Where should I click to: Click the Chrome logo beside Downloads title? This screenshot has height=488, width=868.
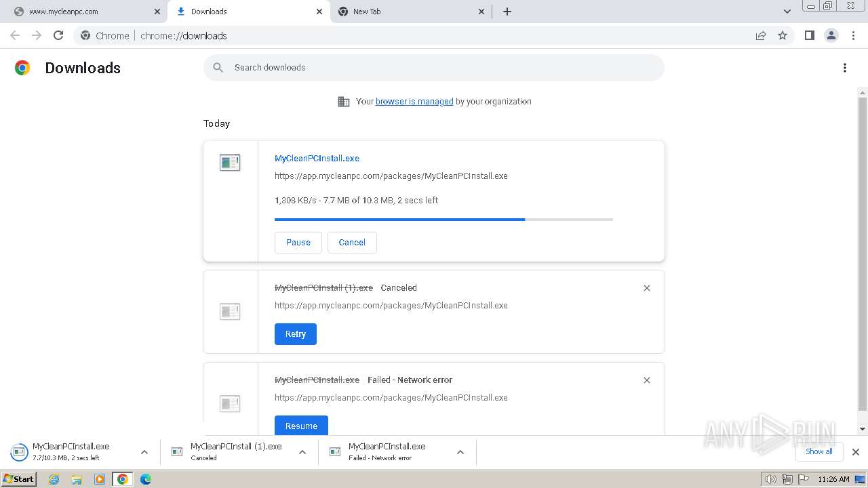(x=22, y=68)
